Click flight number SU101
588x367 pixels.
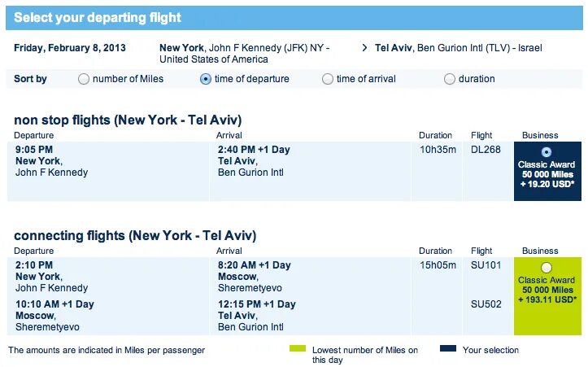[x=485, y=265]
